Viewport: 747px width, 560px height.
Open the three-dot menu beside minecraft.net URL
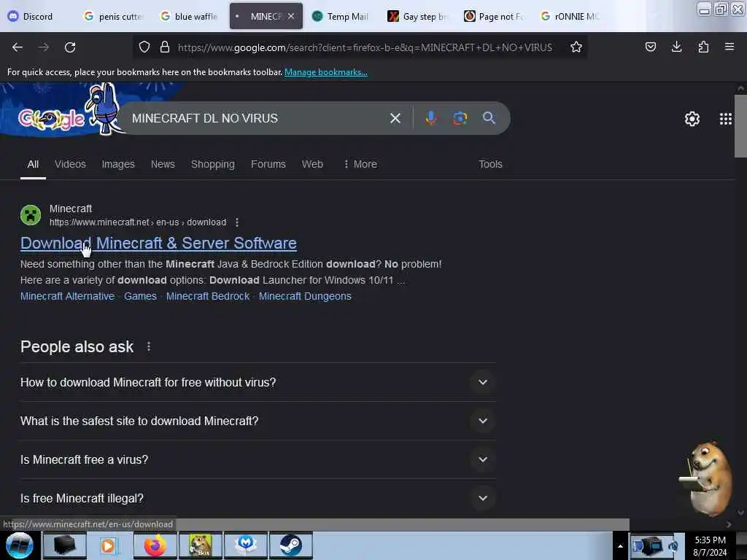pos(237,222)
